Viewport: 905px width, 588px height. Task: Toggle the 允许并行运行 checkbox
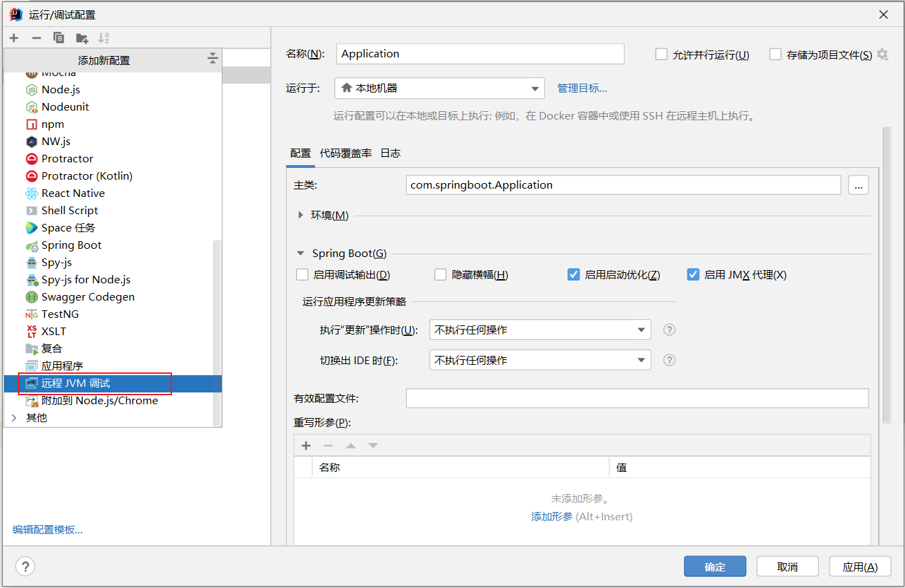pyautogui.click(x=661, y=55)
